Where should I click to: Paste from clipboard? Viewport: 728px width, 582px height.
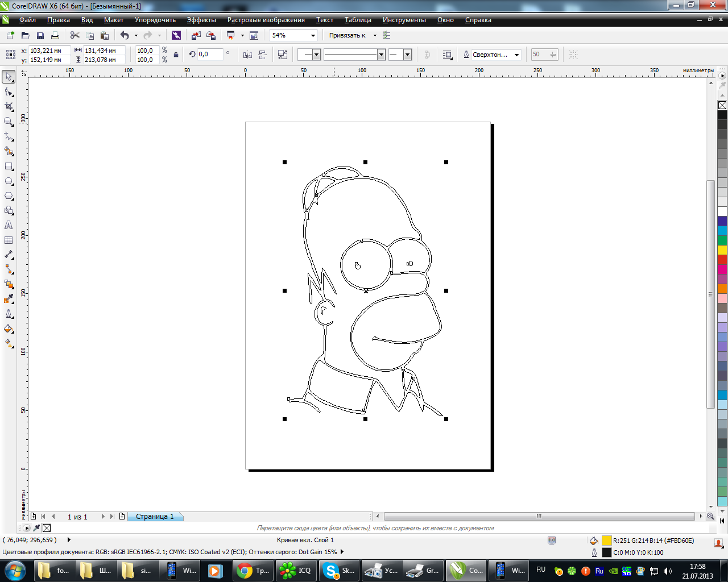(x=104, y=35)
